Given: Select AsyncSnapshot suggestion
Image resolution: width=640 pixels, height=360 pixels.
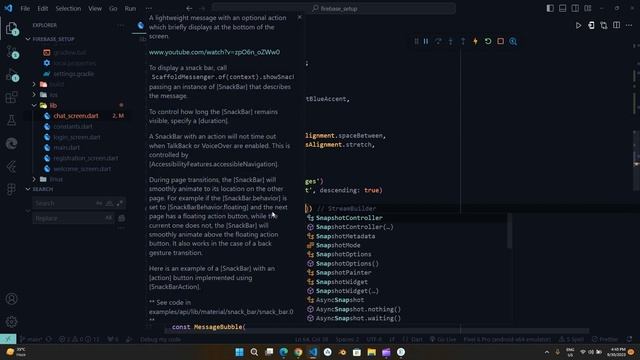Looking at the screenshot, I should 340,300.
